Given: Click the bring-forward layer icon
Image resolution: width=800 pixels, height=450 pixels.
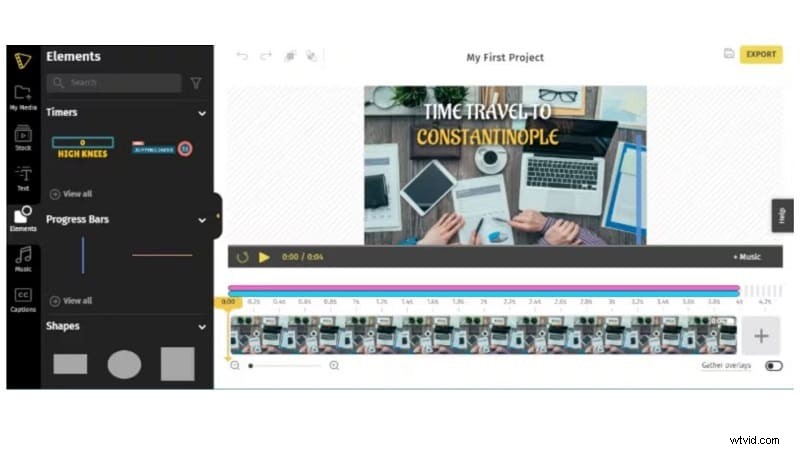Looking at the screenshot, I should pos(290,56).
